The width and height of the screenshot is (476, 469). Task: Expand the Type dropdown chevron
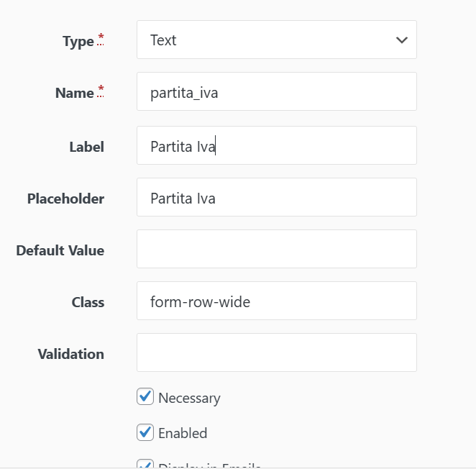pyautogui.click(x=401, y=40)
